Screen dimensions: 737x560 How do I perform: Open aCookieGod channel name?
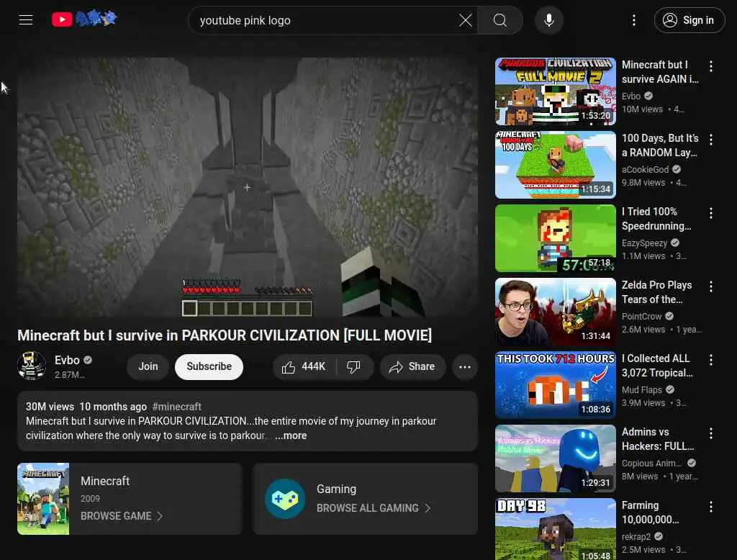click(645, 169)
